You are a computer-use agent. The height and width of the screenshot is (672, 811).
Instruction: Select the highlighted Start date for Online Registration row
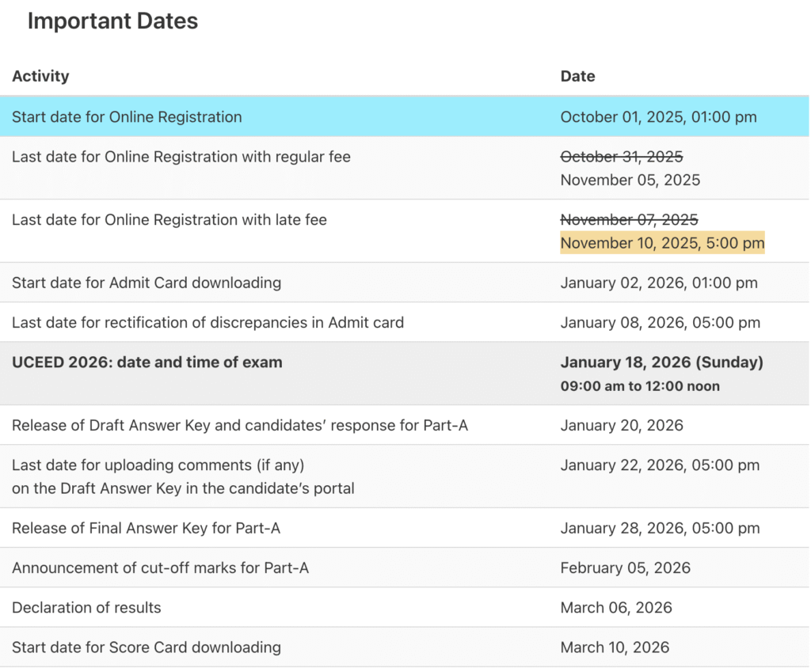point(127,117)
